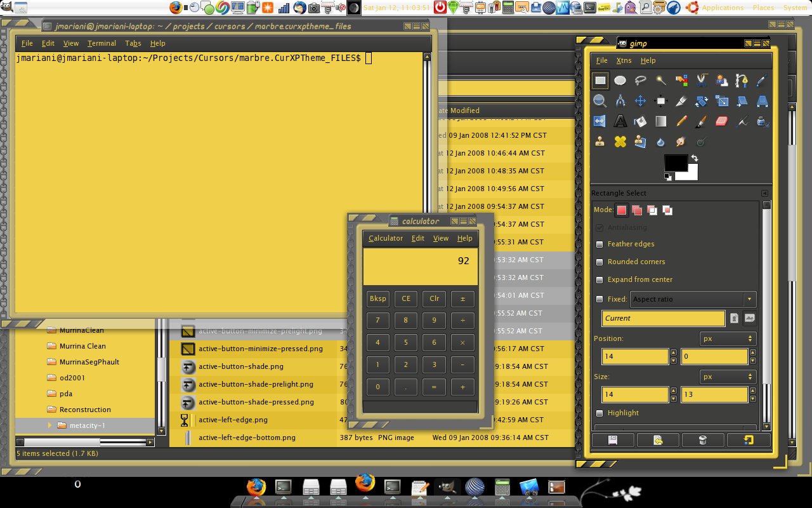Open the Terminal menu in terminal window
The width and height of the screenshot is (812, 508).
(101, 43)
